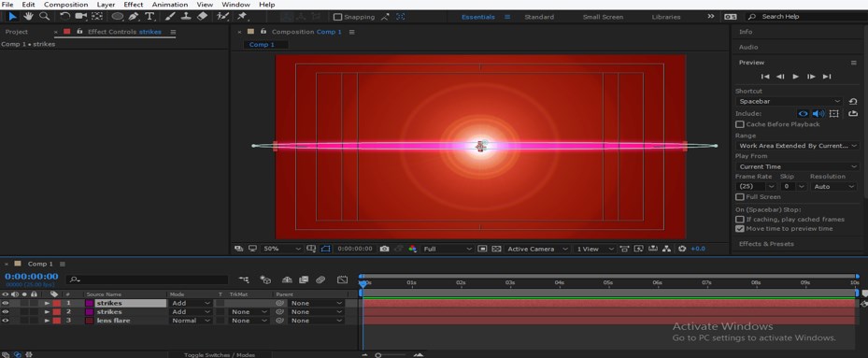Open the 50% magnification dropdown
Screen dimensions: 868x358
[x=282, y=249]
